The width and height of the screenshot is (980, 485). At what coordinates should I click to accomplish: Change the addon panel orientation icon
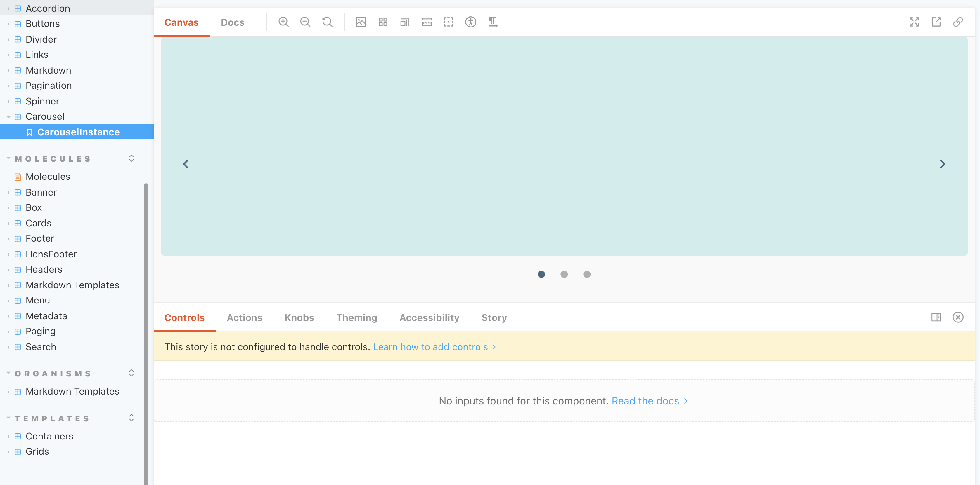936,317
